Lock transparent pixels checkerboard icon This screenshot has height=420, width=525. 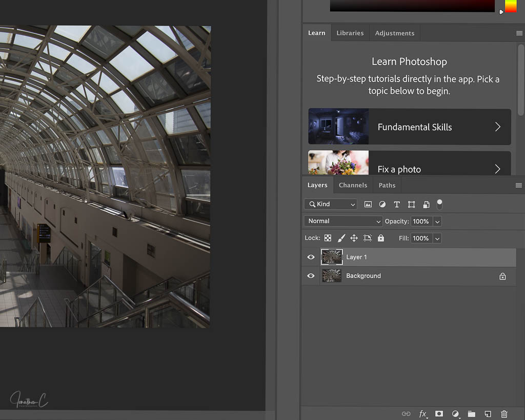(x=328, y=238)
